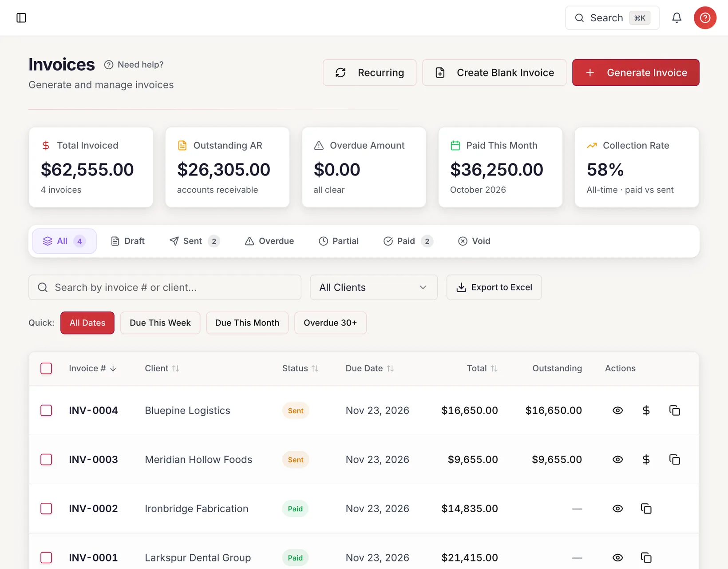Record payment for INV-0003

pyautogui.click(x=646, y=459)
